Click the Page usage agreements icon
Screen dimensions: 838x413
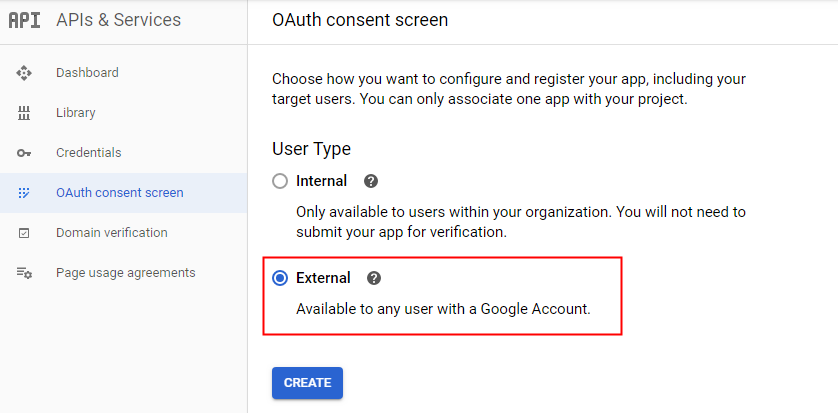pyautogui.click(x=24, y=273)
